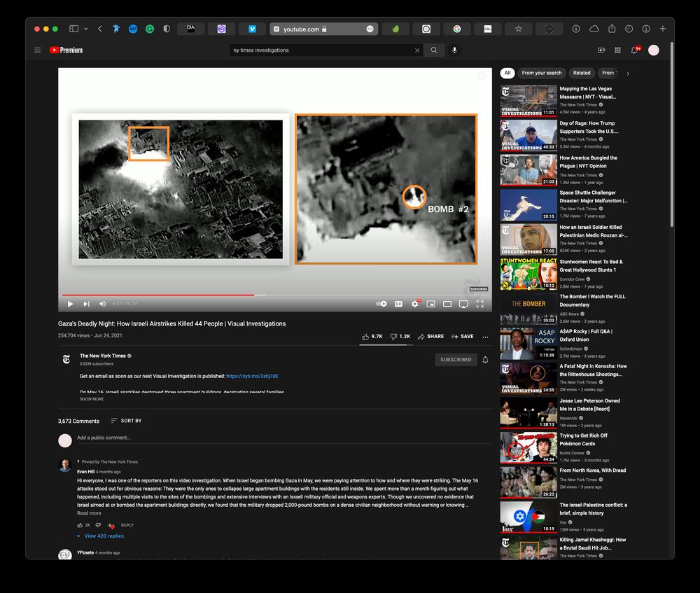This screenshot has height=593, width=700.
Task: Open Space Shuttle Challenger Disaster video
Action: coord(563,204)
